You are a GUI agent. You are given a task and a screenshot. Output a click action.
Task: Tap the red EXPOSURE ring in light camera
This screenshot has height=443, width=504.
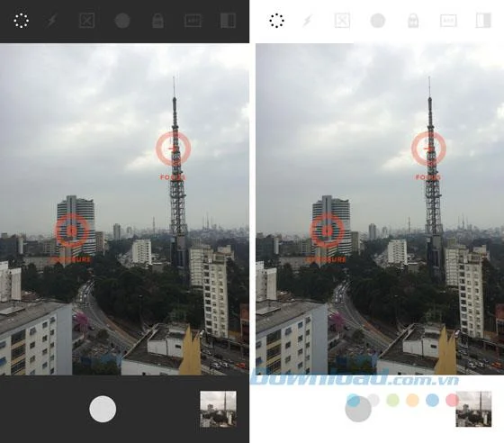[x=327, y=231]
